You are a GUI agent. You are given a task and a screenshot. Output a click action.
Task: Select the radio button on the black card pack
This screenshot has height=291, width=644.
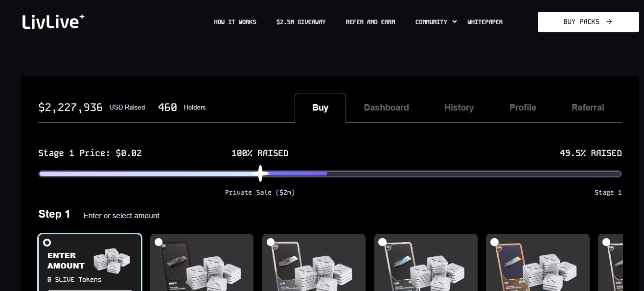tap(159, 242)
